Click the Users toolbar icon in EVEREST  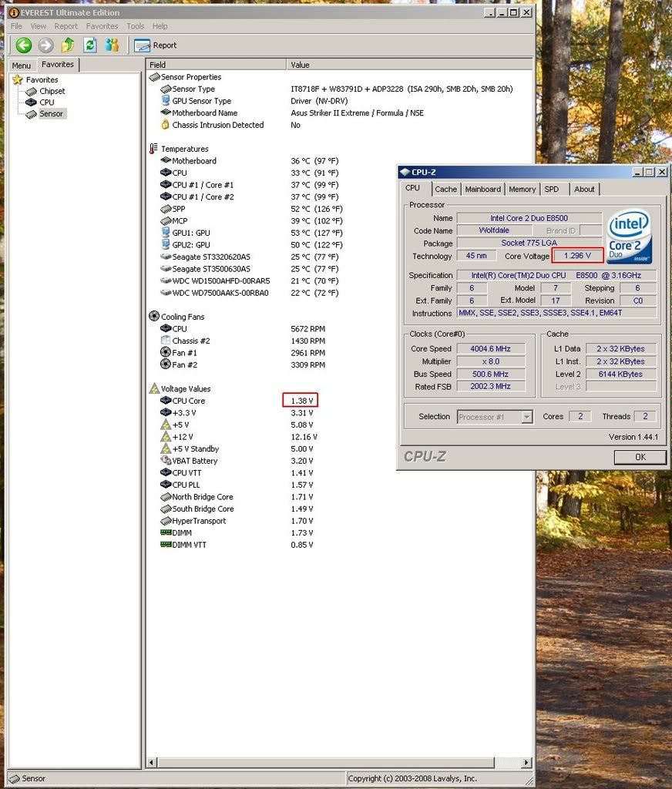point(113,45)
